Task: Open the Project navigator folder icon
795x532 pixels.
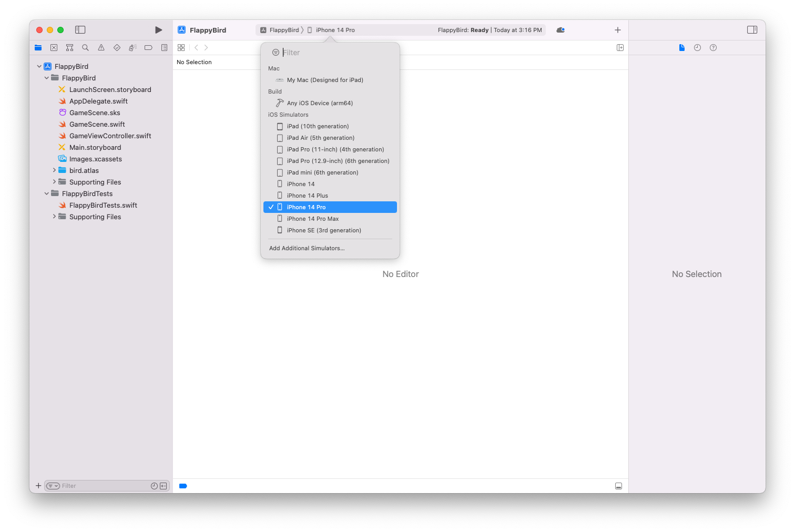Action: click(x=38, y=48)
